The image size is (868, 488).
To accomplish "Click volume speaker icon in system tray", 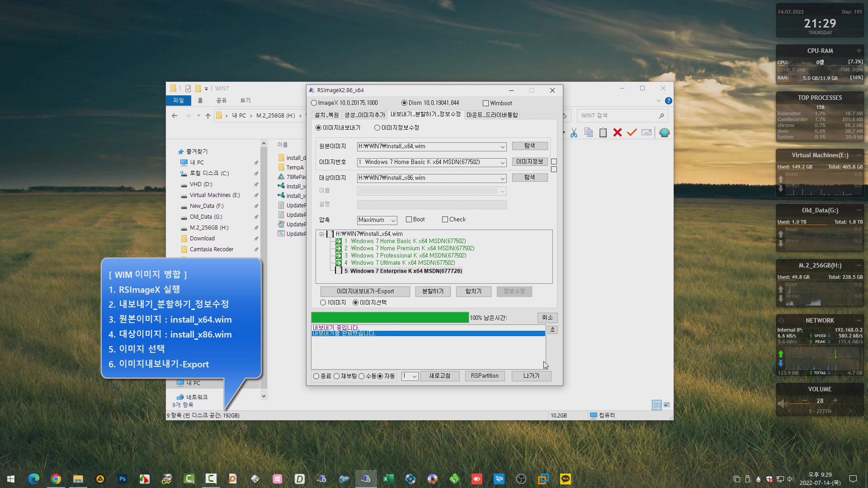I will point(790,479).
